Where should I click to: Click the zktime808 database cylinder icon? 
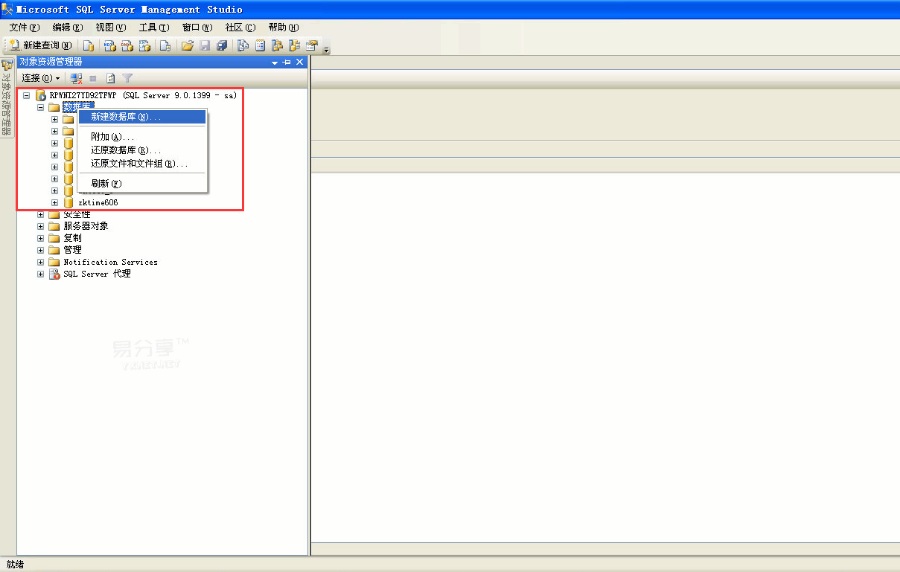(x=68, y=203)
